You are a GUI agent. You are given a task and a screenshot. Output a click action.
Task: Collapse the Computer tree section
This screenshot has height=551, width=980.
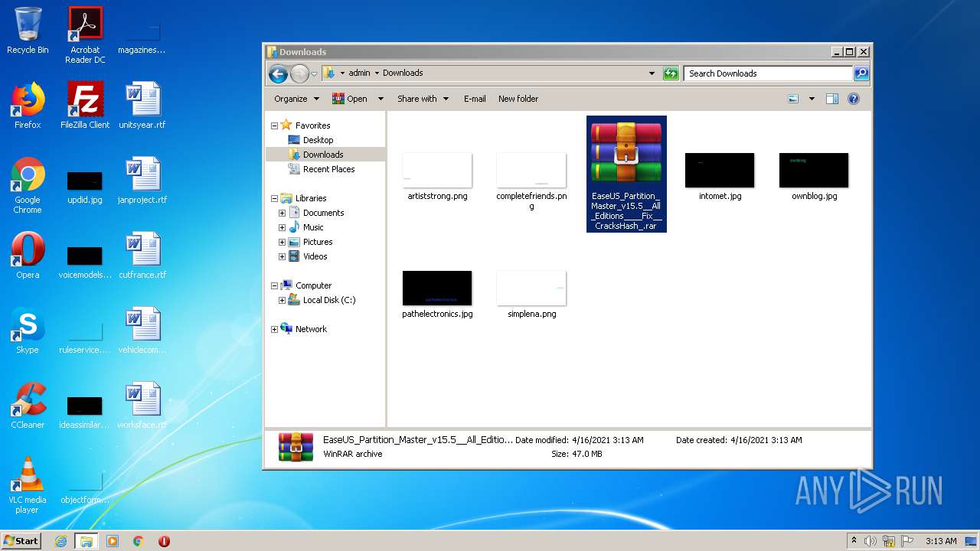click(x=274, y=285)
